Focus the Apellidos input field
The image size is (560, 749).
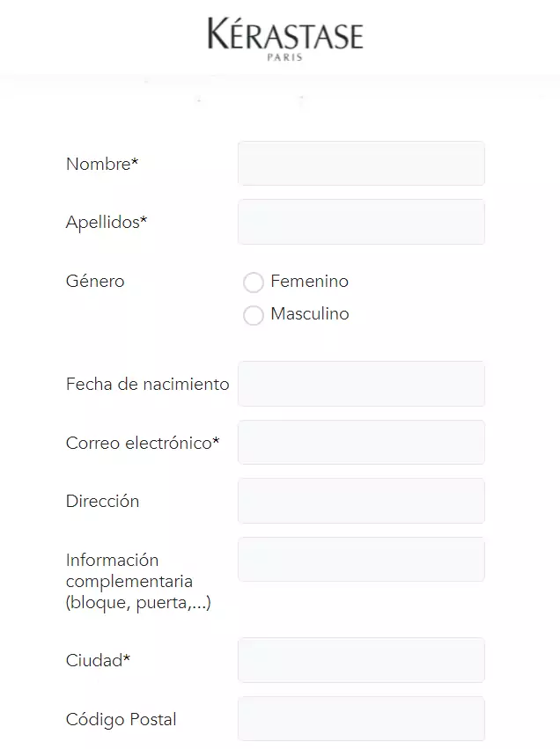(361, 222)
